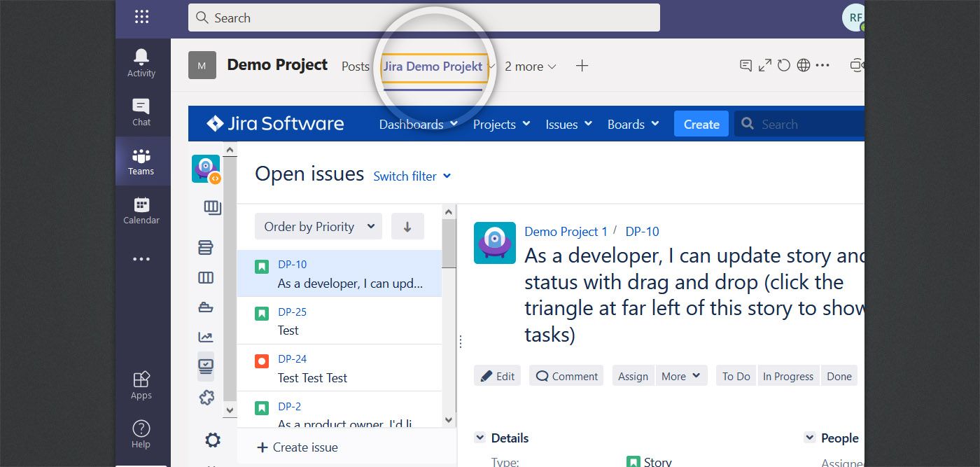Click the Assign button

[633, 376]
